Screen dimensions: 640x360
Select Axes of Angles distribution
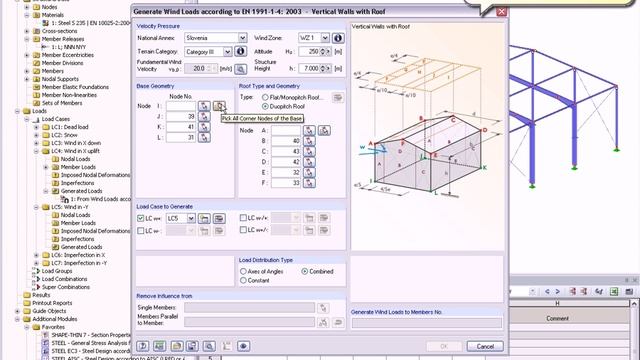click(243, 271)
